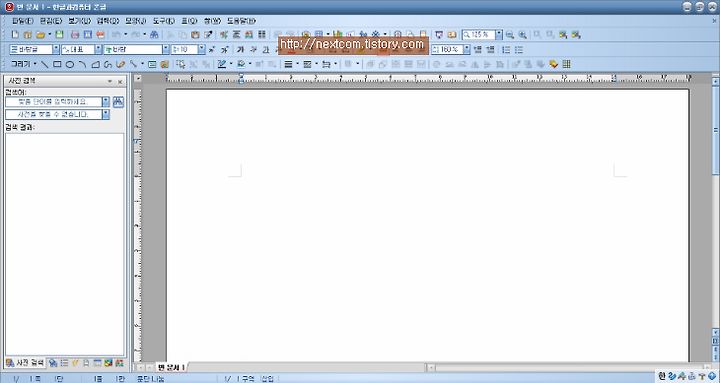The height and width of the screenshot is (383, 720).
Task: Open the paragraph style 바탕글 dropdown
Action: (56, 49)
